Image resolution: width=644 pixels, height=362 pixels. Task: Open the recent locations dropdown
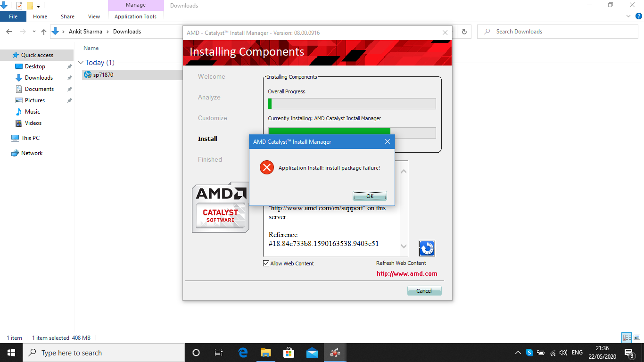(x=34, y=32)
